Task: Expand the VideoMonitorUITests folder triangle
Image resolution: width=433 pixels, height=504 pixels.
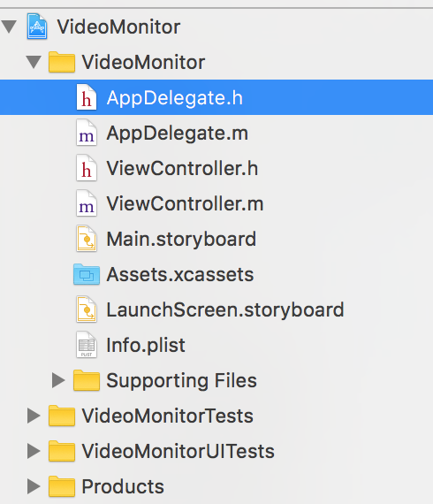Action: 34,451
